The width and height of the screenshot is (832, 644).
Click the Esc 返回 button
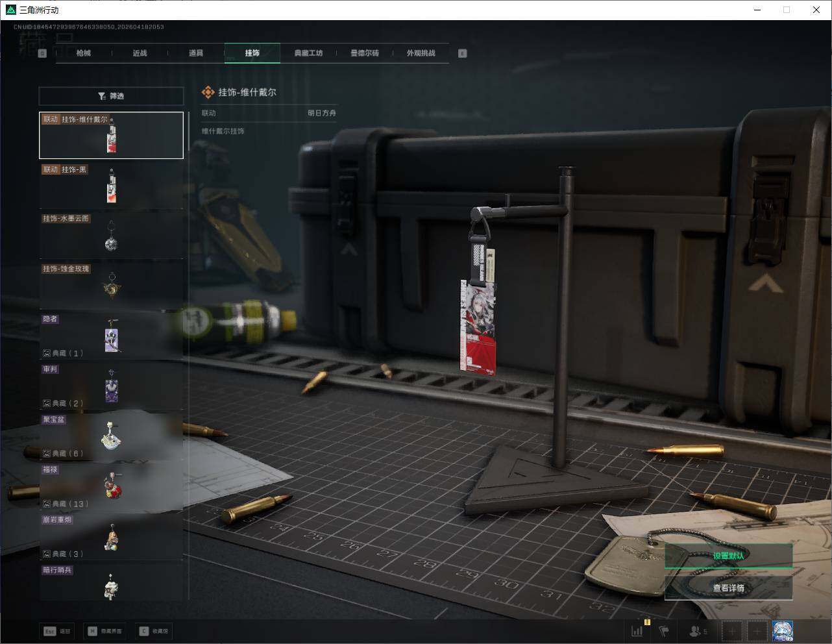(x=57, y=631)
